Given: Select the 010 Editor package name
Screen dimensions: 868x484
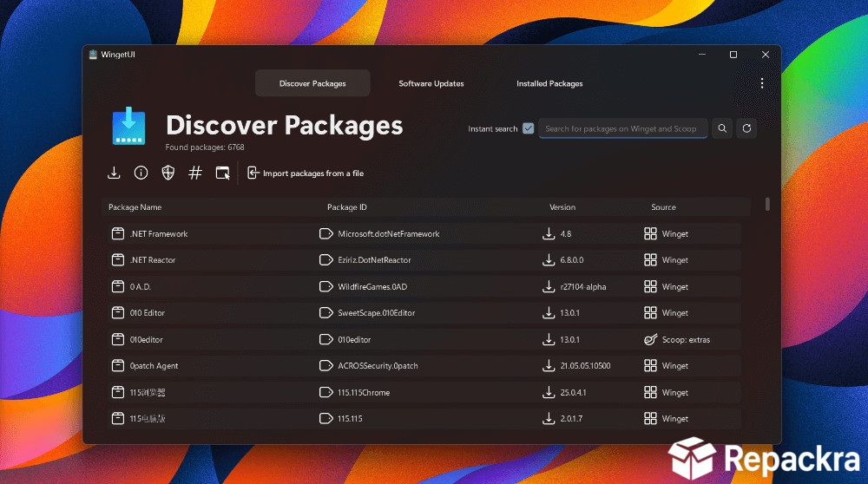Looking at the screenshot, I should [148, 313].
